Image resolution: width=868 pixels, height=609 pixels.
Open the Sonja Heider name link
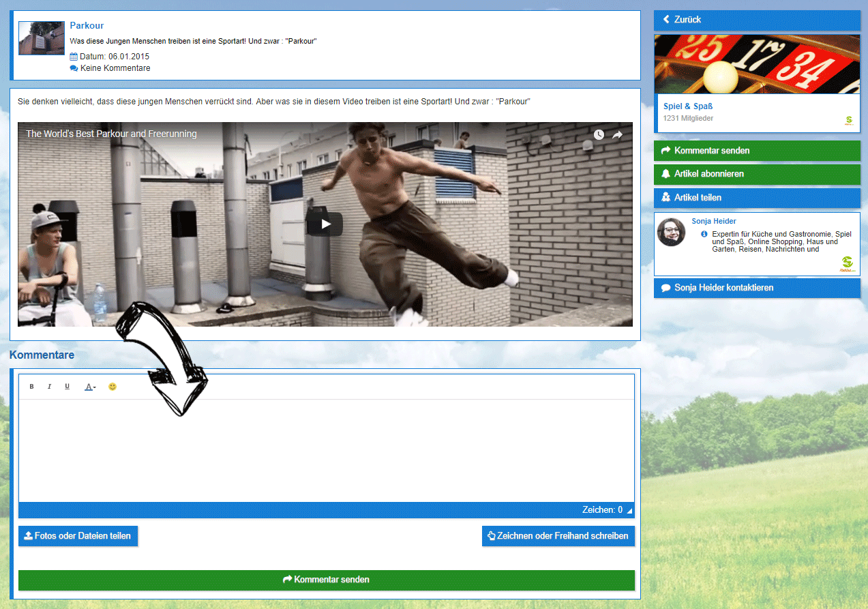714,221
